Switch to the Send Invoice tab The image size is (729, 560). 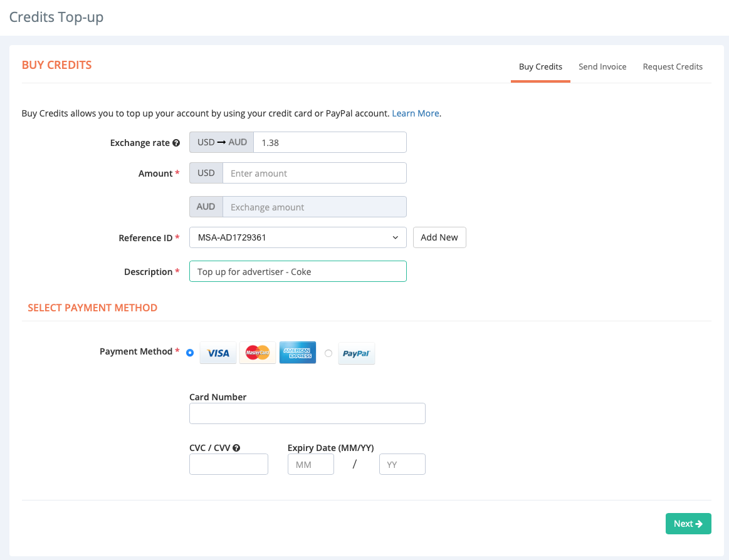click(602, 67)
